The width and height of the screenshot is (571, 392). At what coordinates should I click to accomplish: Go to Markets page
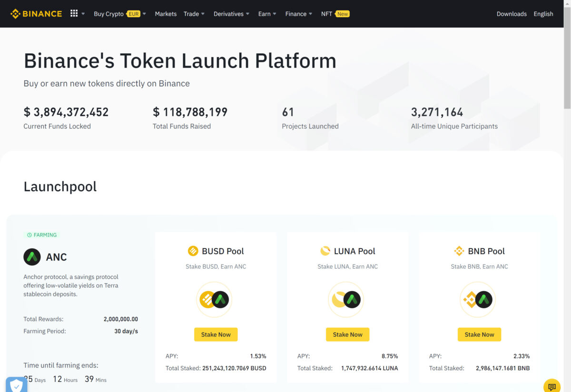click(x=166, y=14)
